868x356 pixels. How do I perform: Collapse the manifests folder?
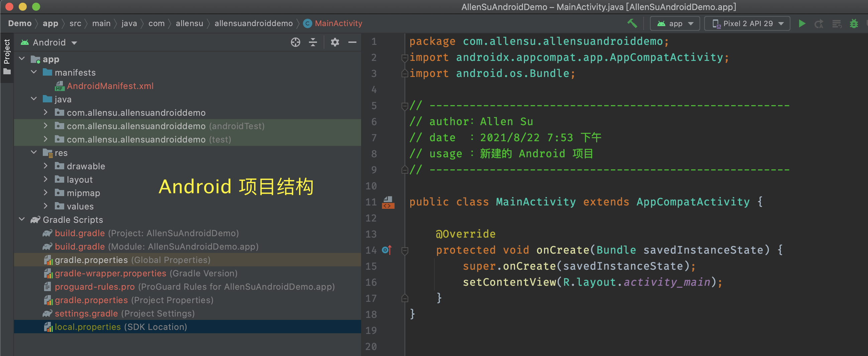pyautogui.click(x=34, y=72)
